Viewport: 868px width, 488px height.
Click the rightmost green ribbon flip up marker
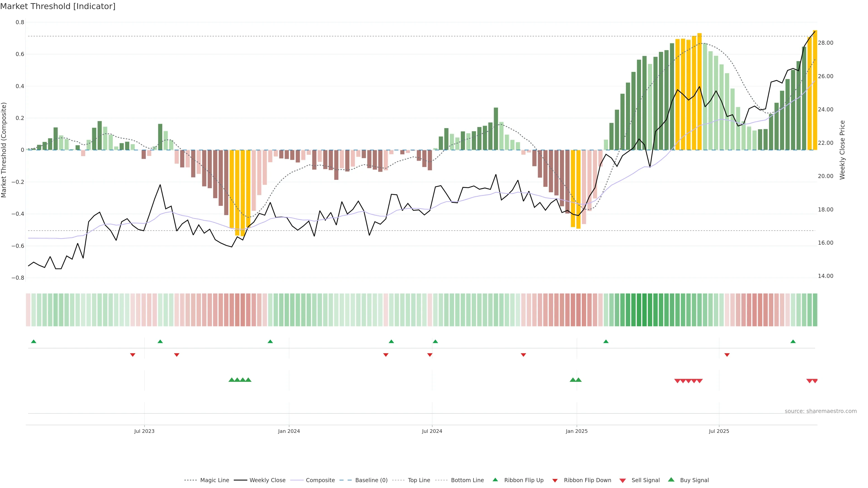793,342
